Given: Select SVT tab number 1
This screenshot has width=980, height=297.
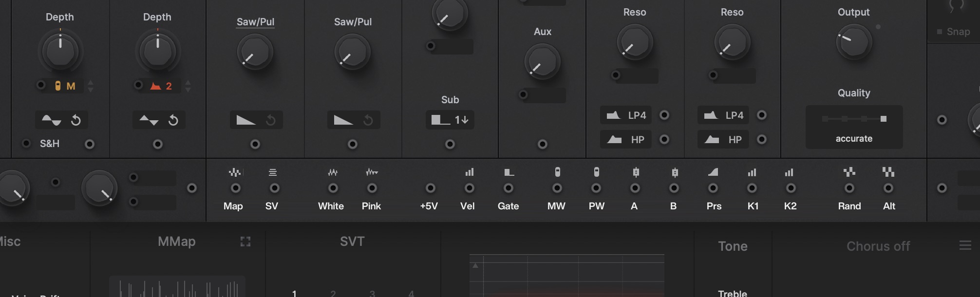Looking at the screenshot, I should point(294,294).
